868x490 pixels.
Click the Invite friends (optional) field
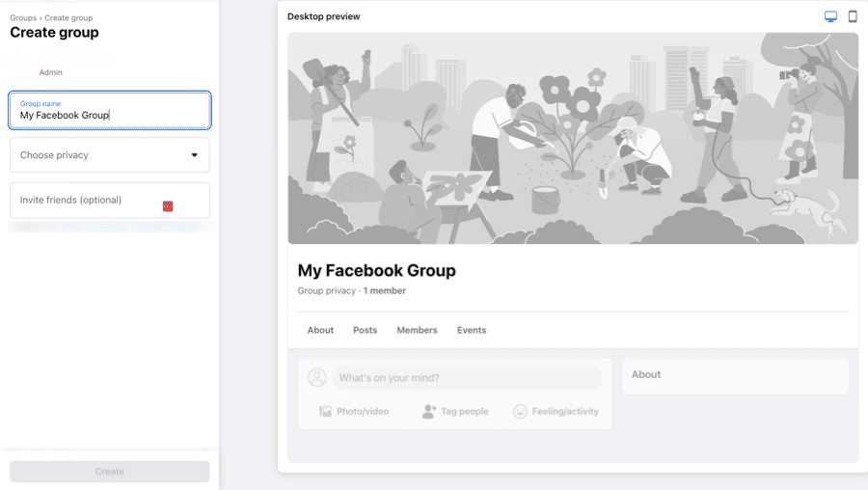click(x=87, y=201)
